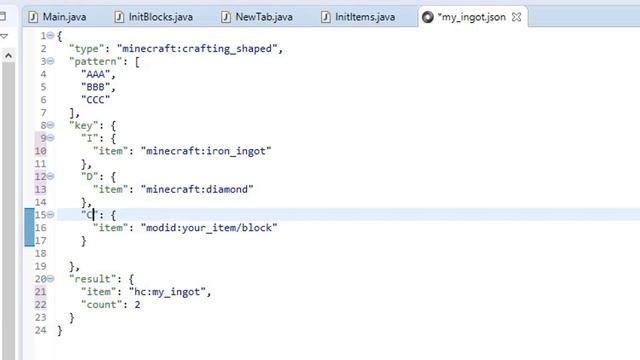Click the "hc:my_ingot" result value
The height and width of the screenshot is (360, 640).
pyautogui.click(x=167, y=292)
